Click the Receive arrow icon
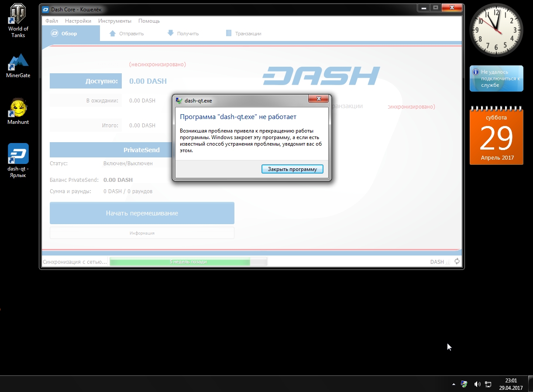This screenshot has height=392, width=533. point(171,33)
